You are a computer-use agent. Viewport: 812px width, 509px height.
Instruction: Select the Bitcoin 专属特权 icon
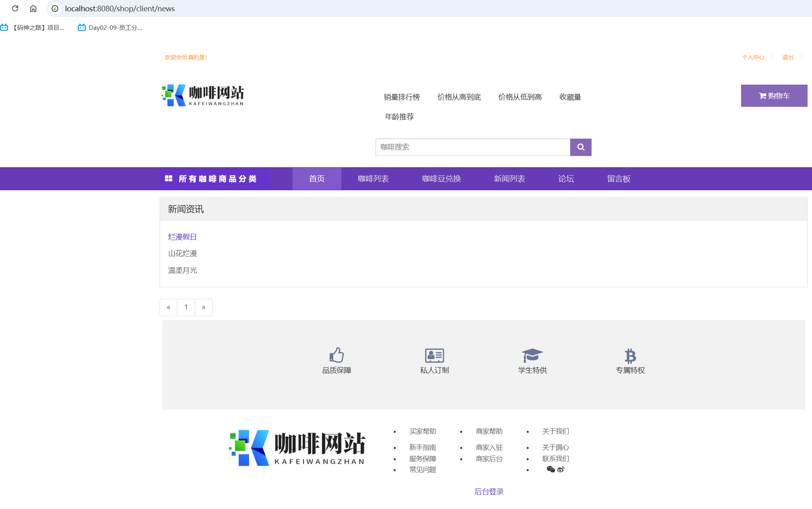pyautogui.click(x=630, y=355)
